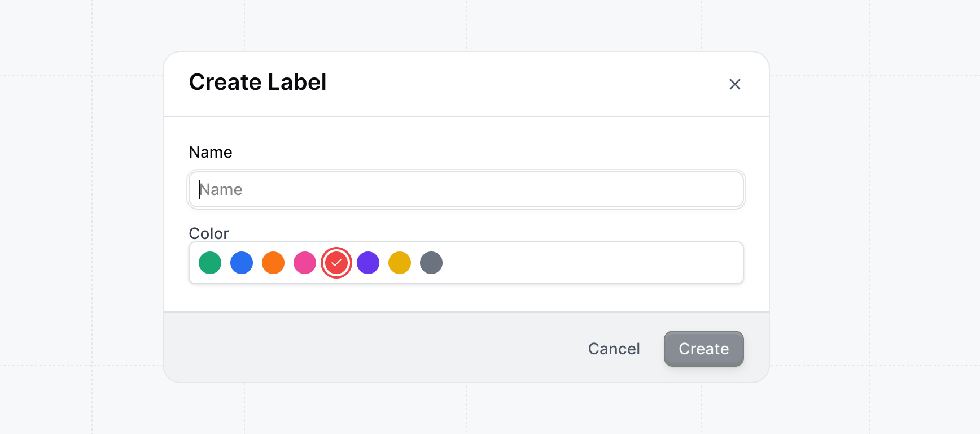Close the Create Label dialog
Viewport: 980px width, 434px height.
tap(734, 84)
